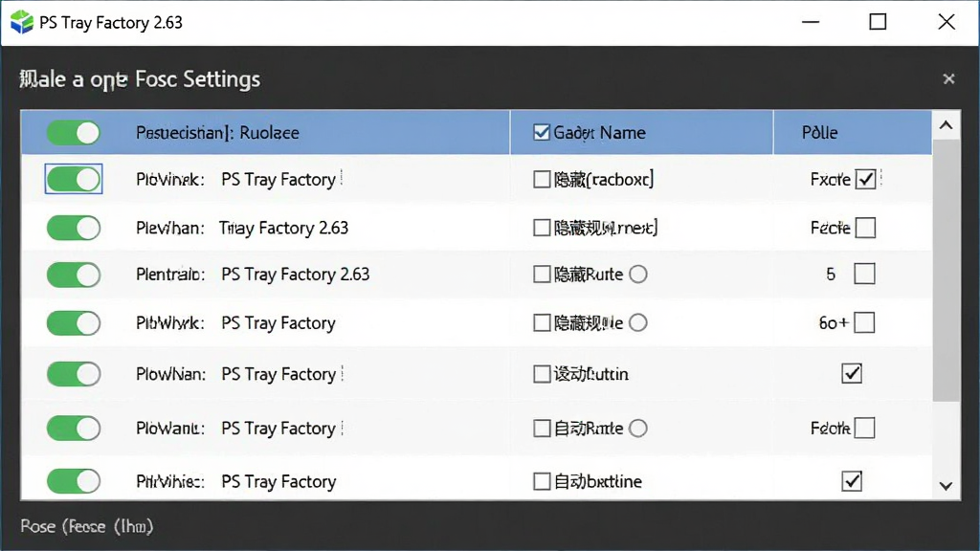
Task: Click the Pesuecistian: Ruolaee header text
Action: coord(217,132)
